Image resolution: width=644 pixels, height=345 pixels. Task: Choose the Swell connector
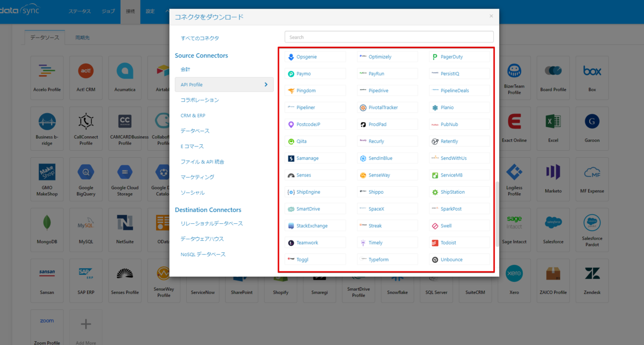coord(459,226)
